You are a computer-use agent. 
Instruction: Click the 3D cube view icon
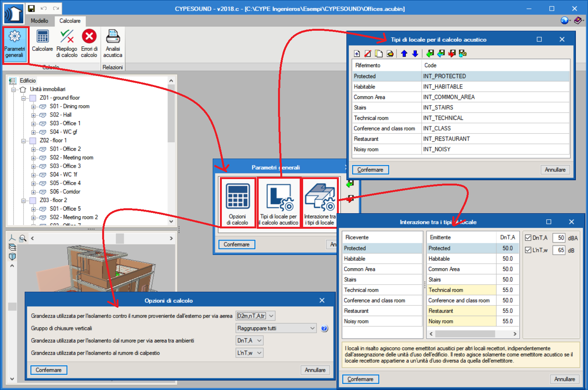[12, 256]
